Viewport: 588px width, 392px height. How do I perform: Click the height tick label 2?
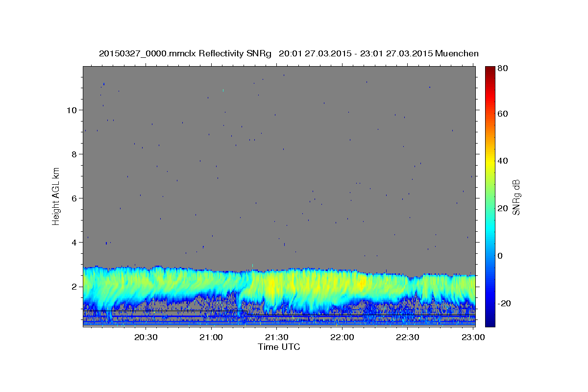(73, 286)
